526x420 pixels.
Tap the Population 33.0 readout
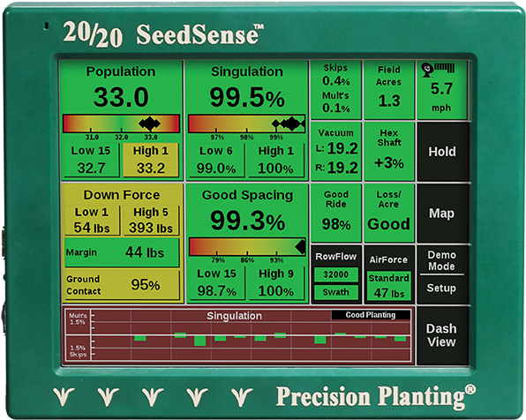tap(121, 97)
